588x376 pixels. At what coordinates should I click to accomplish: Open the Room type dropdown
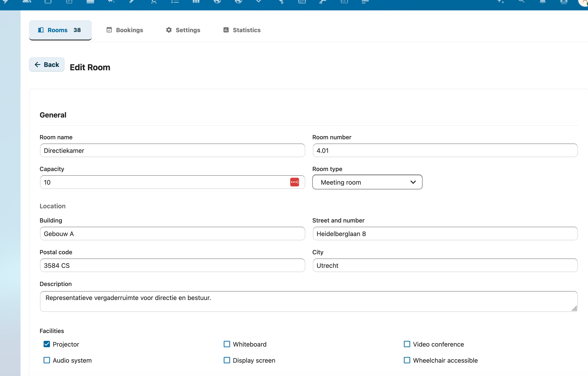pos(367,182)
